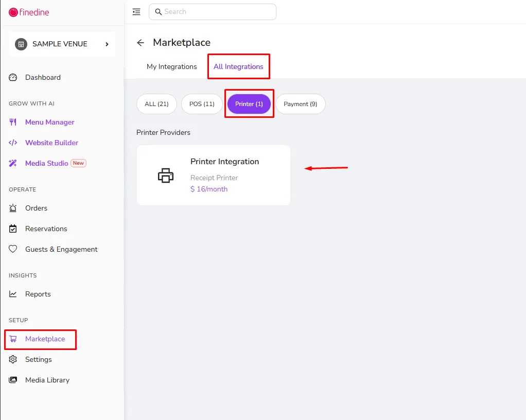The width and height of the screenshot is (526, 420).
Task: Click the Settings gear icon
Action: (13, 359)
